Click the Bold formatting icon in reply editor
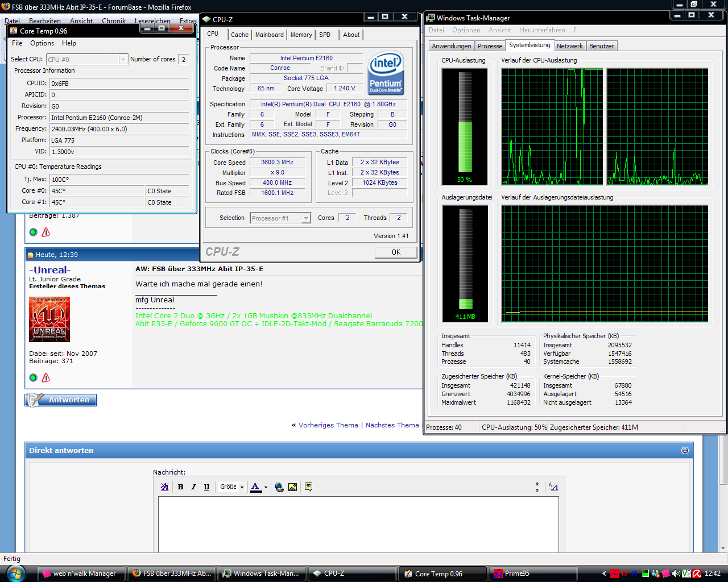Viewport: 728px width, 582px height. click(x=180, y=487)
